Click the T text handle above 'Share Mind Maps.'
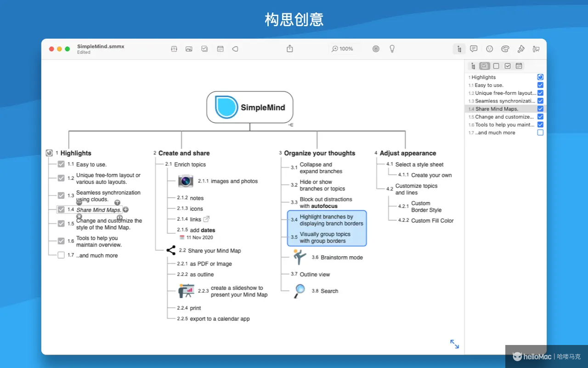This screenshot has width=588, height=368. [x=117, y=202]
